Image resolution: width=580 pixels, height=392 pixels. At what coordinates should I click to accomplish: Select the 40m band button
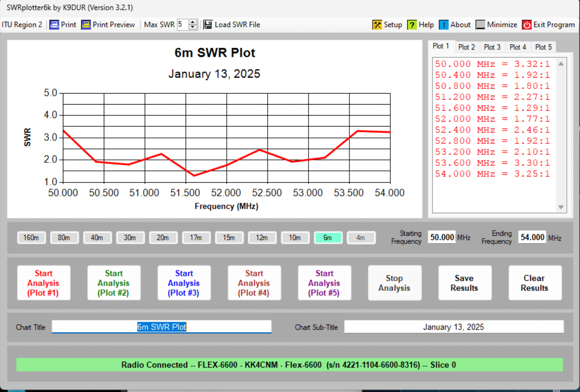(x=97, y=238)
